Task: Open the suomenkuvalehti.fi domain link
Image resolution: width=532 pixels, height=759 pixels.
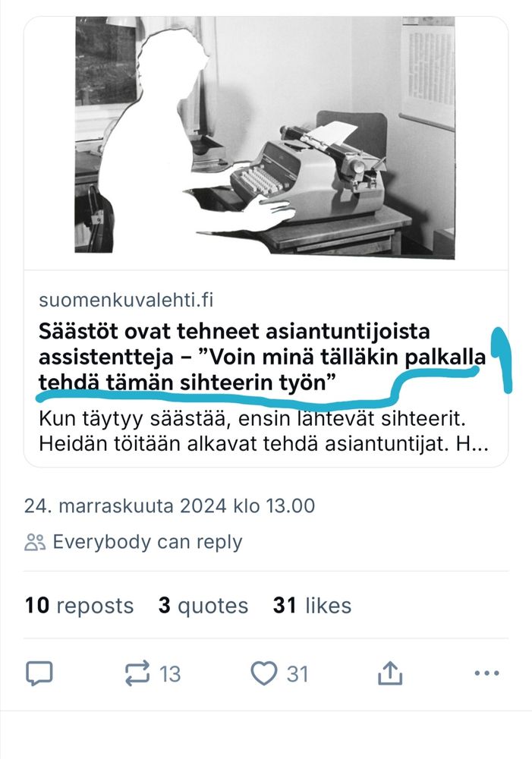Action: [126, 300]
